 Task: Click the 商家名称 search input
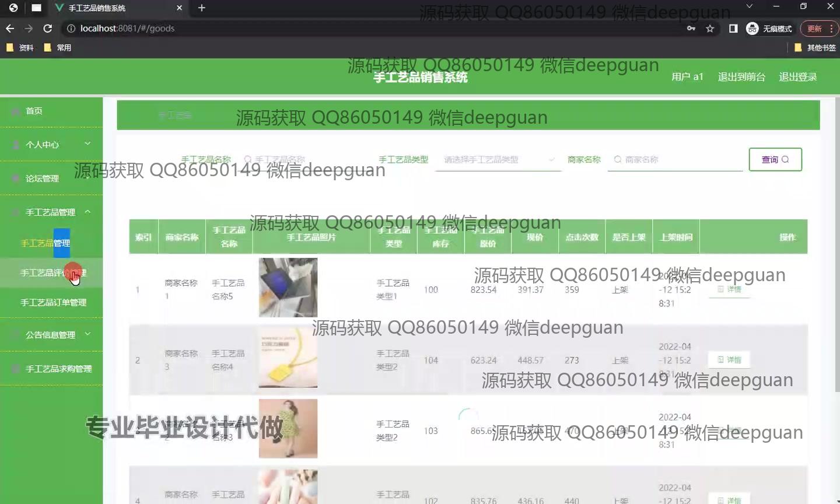[675, 159]
